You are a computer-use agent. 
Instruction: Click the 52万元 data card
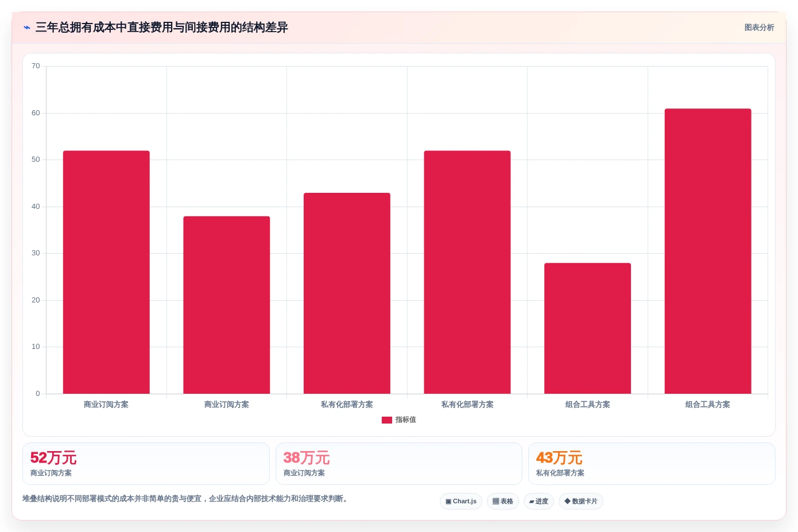[146, 464]
